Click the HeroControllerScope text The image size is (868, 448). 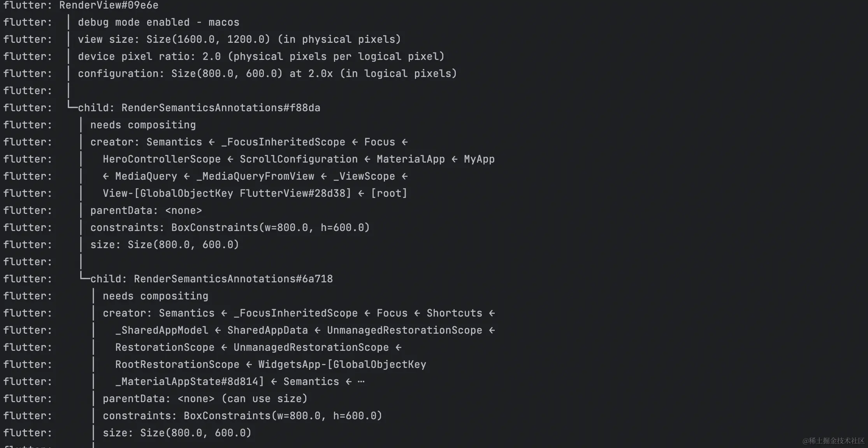coord(162,159)
